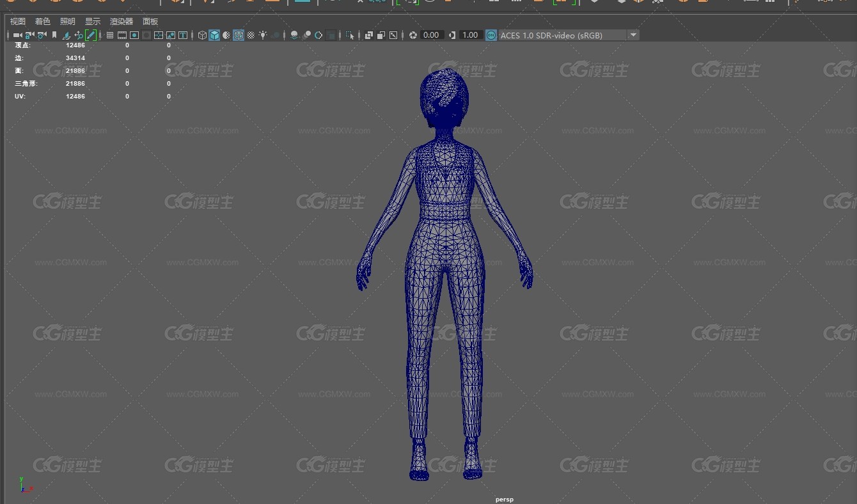This screenshot has width=857, height=504.
Task: Click the Use All Lights icon
Action: click(x=263, y=35)
